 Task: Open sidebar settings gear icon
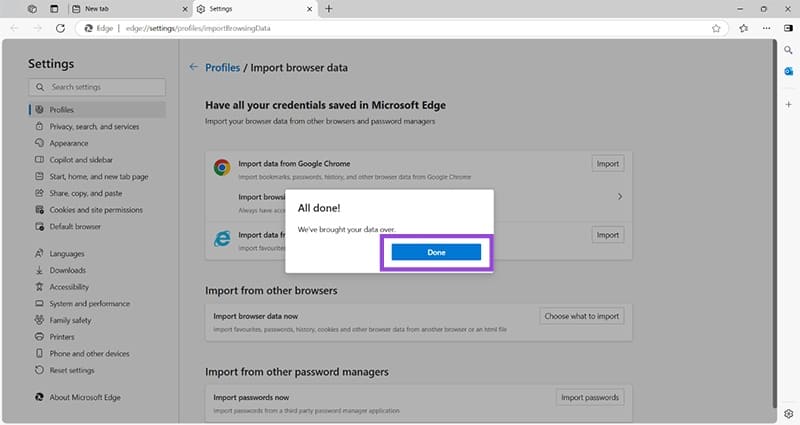click(x=789, y=412)
